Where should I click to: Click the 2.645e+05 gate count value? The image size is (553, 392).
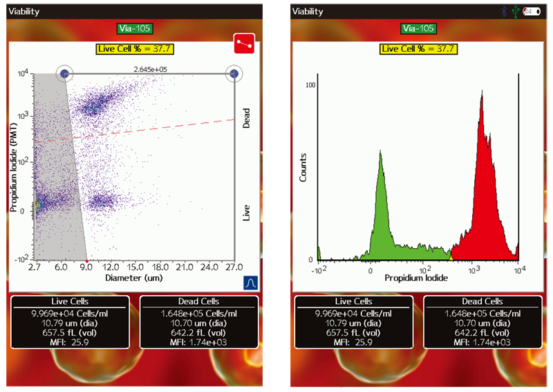(150, 69)
